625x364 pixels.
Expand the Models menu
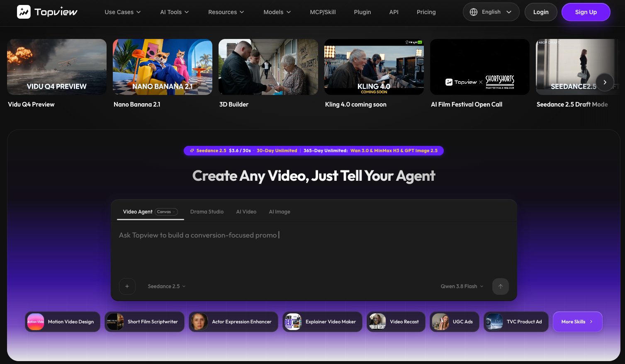click(277, 12)
